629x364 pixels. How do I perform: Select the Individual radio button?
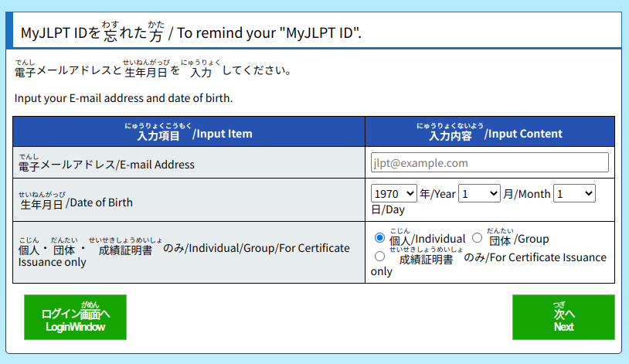[379, 237]
